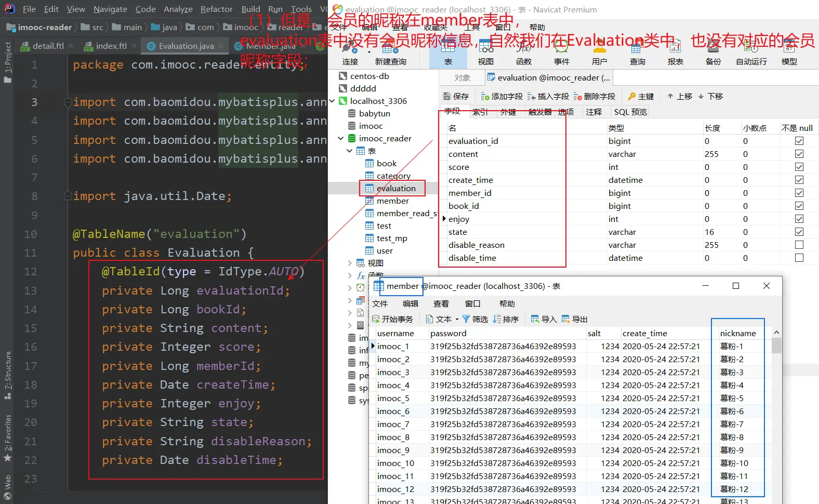Screen dimensions: 819x504
Task: Click the 新建查询 new query toolbar icon
Action: (x=390, y=50)
